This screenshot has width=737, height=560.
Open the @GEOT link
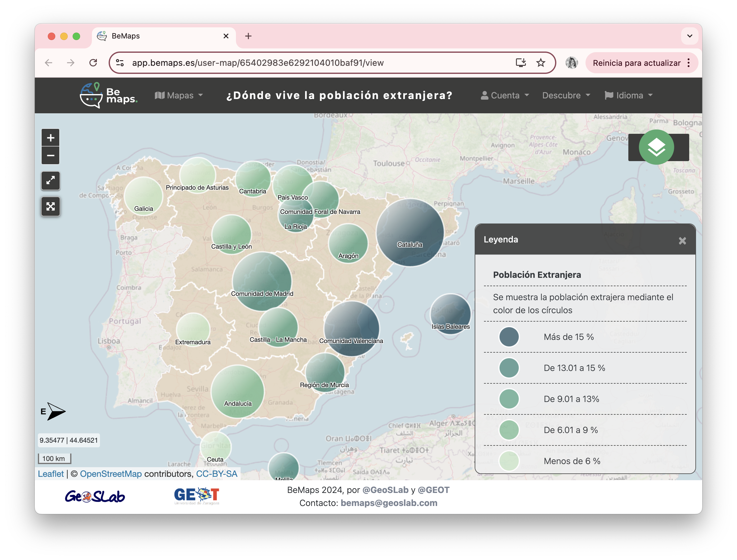click(434, 490)
